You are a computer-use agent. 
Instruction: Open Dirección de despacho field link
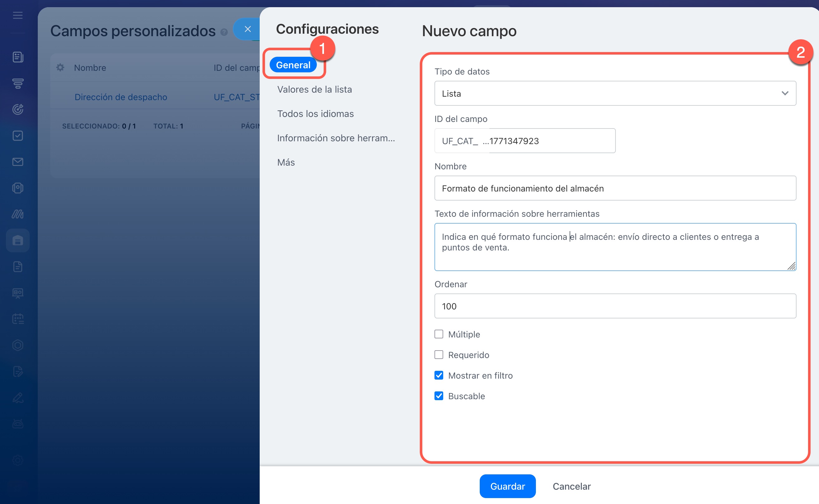point(121,97)
